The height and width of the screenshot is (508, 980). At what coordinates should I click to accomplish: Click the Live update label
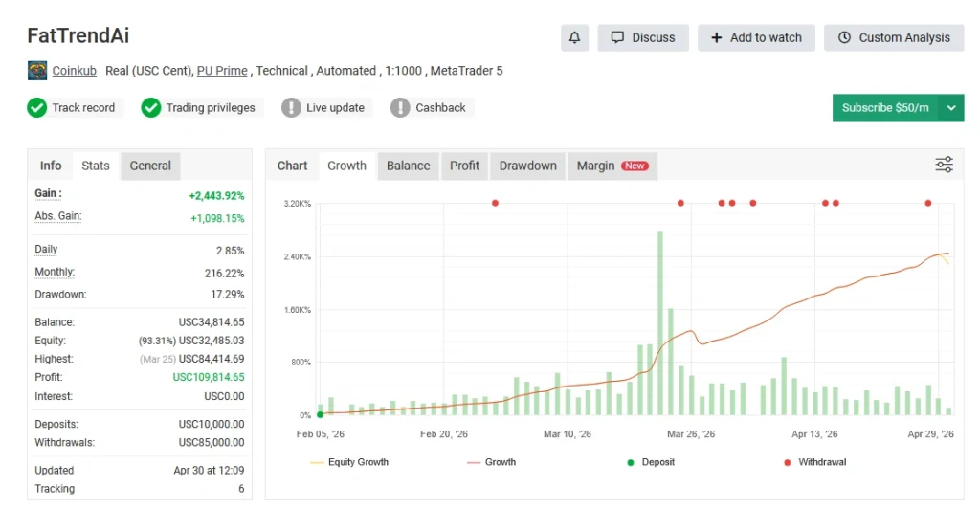coord(335,107)
